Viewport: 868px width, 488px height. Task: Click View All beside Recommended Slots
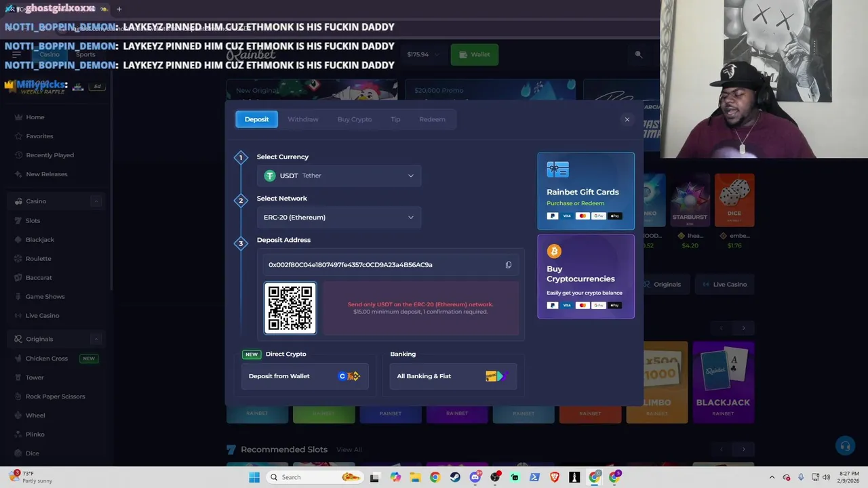349,449
